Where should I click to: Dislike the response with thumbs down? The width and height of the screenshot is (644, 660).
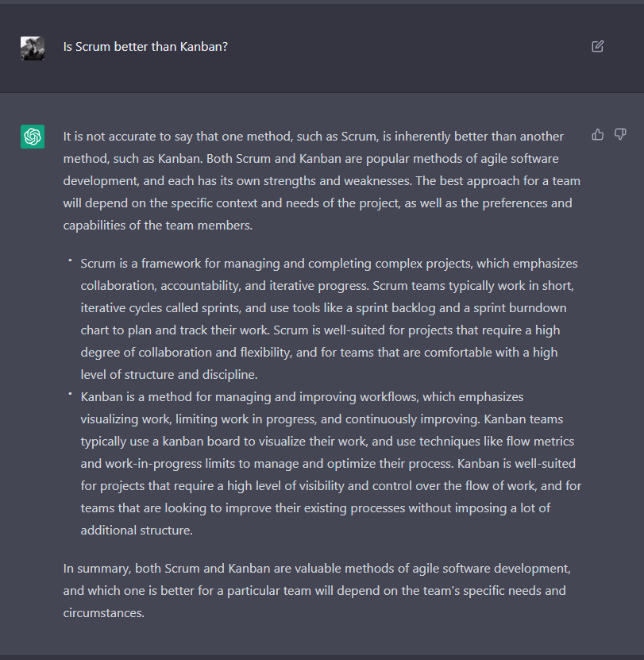tap(620, 134)
